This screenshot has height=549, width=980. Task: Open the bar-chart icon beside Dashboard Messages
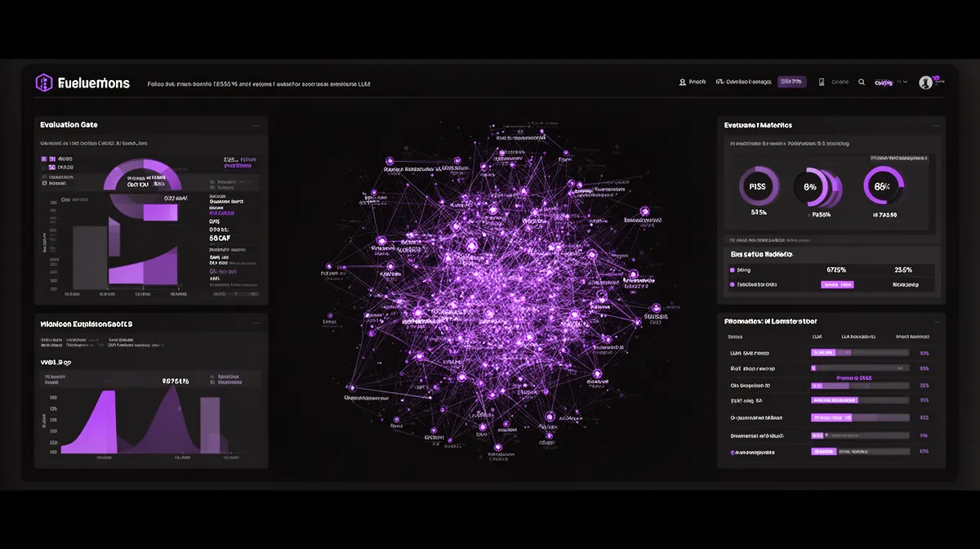pyautogui.click(x=720, y=82)
